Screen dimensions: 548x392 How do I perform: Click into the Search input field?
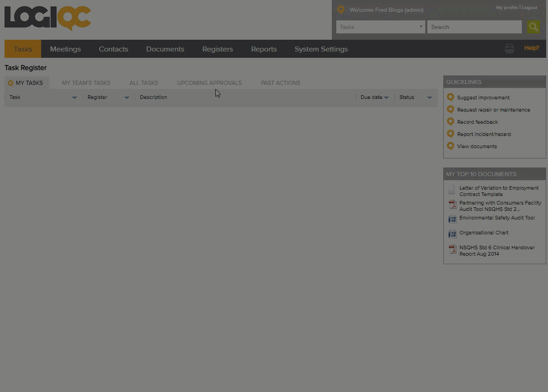tap(474, 27)
